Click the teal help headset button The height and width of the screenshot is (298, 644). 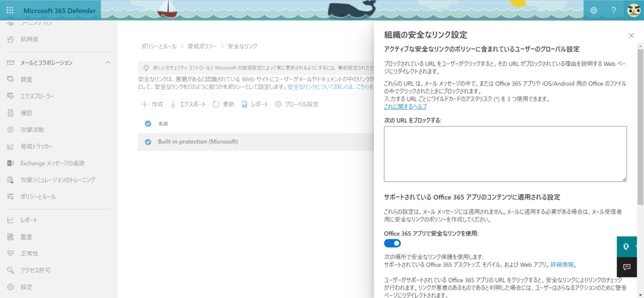(627, 247)
